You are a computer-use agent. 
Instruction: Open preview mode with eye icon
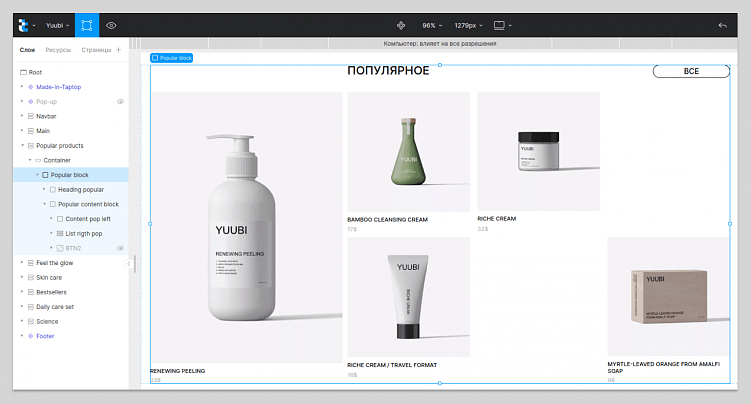click(x=111, y=25)
